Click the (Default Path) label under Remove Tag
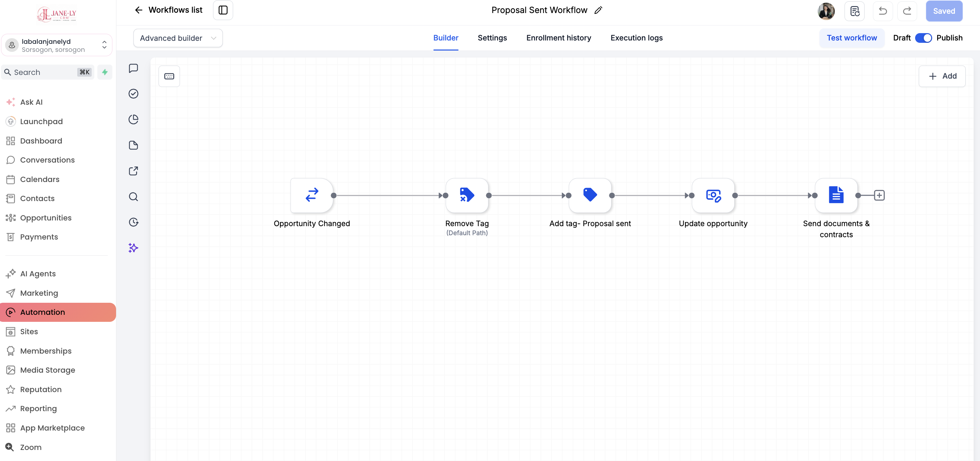 467,233
